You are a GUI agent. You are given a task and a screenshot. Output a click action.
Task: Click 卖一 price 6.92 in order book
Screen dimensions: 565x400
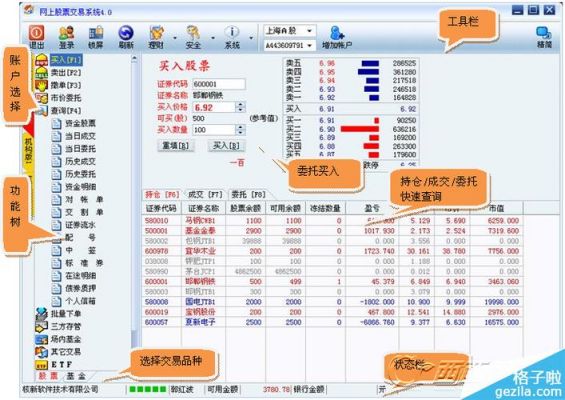click(x=327, y=97)
